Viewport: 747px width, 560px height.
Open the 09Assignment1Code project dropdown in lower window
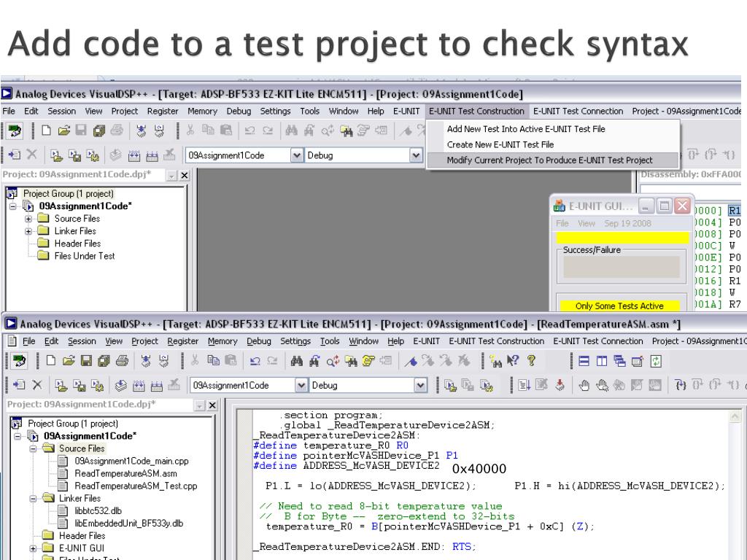click(296, 384)
